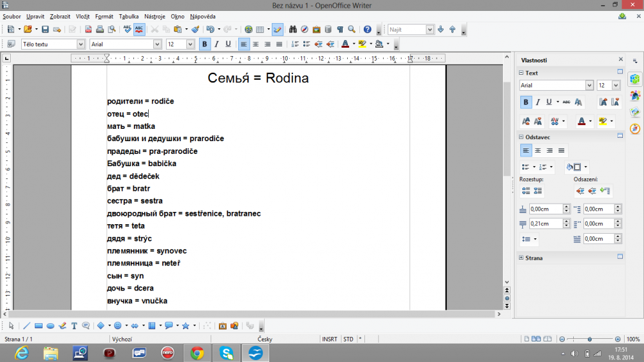Click Chrome icon in Windows taskbar
This screenshot has width=644, height=362.
(x=197, y=353)
